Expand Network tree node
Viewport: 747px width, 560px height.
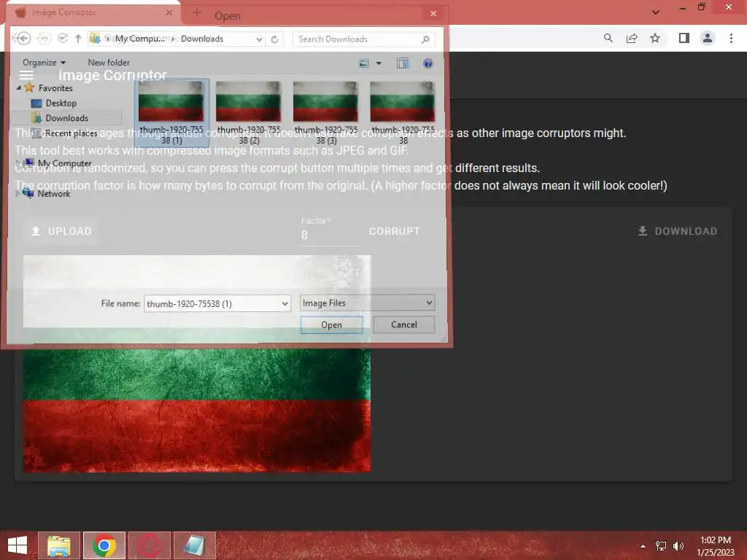pyautogui.click(x=18, y=193)
